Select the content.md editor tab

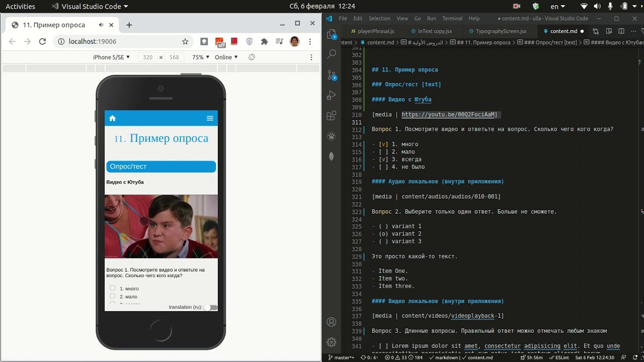[x=563, y=31]
